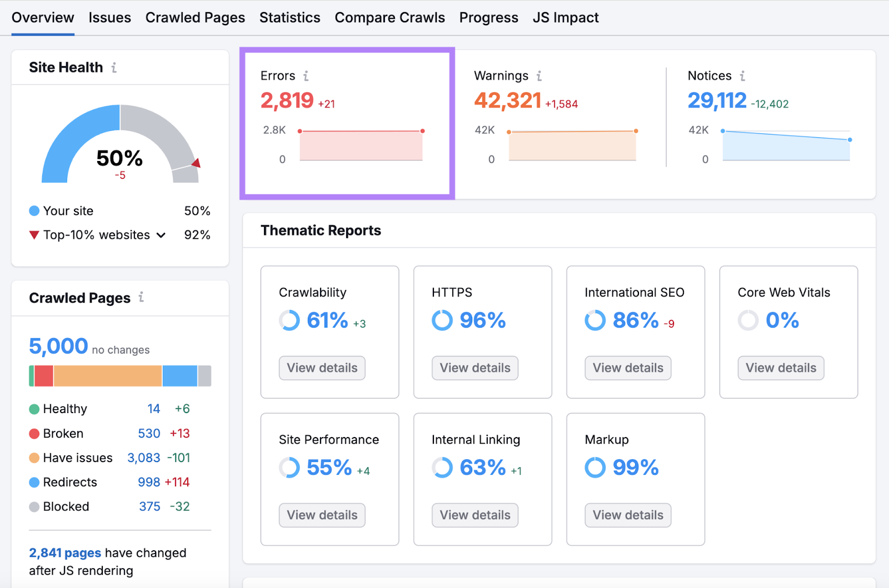Image resolution: width=889 pixels, height=588 pixels.
Task: Open the Crawled Pages tab
Action: click(x=195, y=18)
